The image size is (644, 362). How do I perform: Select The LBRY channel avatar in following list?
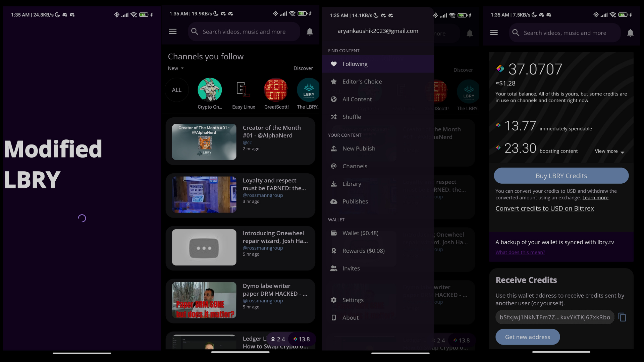click(x=308, y=90)
